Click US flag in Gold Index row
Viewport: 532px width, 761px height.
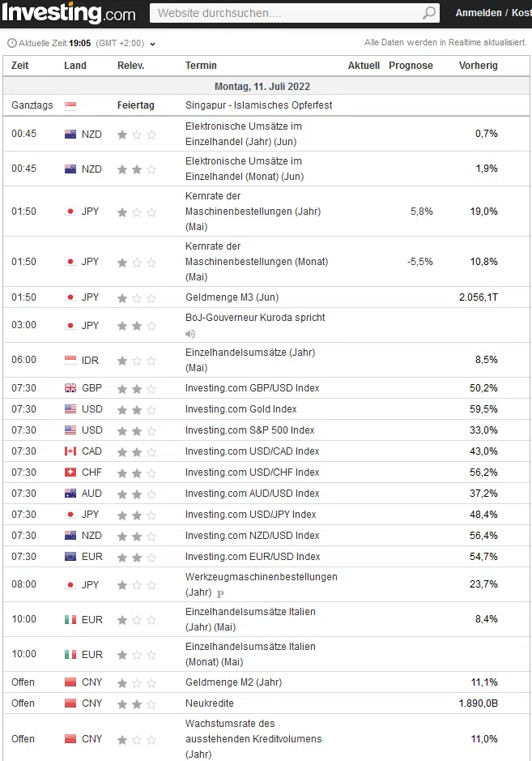[x=70, y=409]
